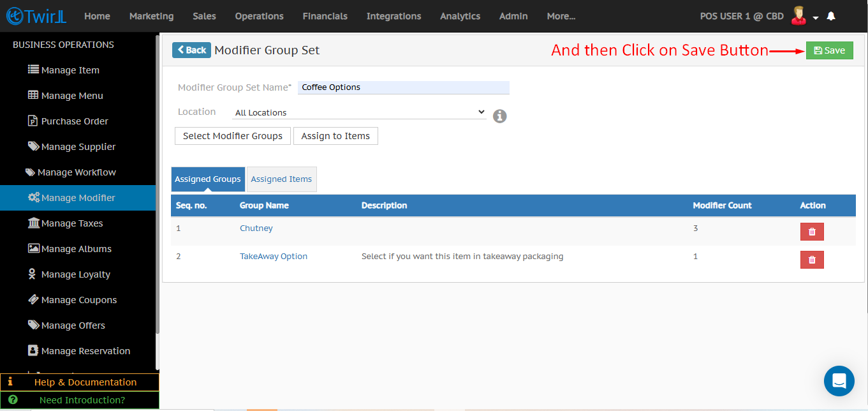Delete the Chutney group row

tap(811, 232)
